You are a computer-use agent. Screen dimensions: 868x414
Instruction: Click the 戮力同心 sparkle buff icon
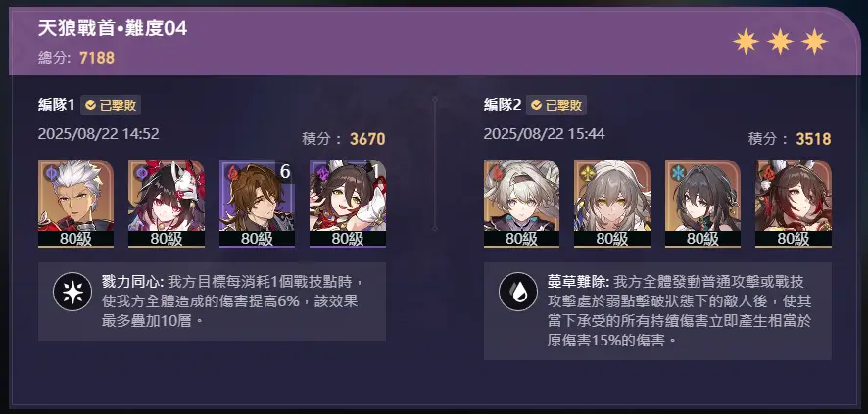72,292
